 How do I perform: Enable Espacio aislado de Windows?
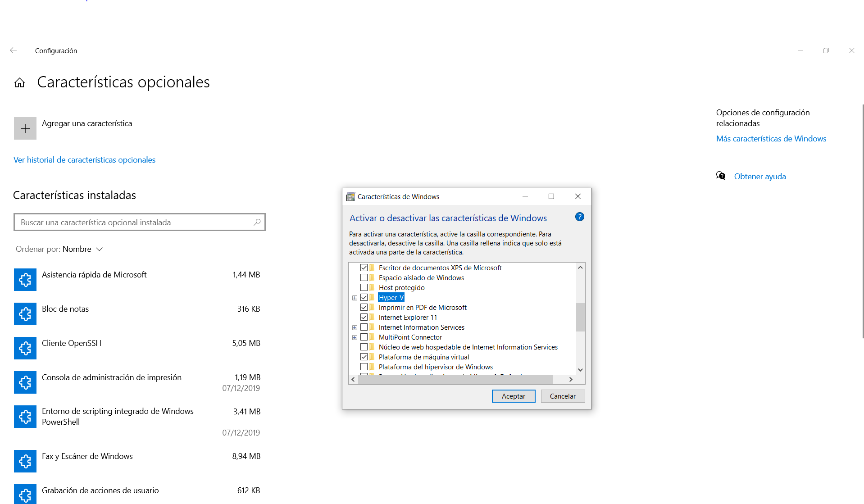point(364,277)
